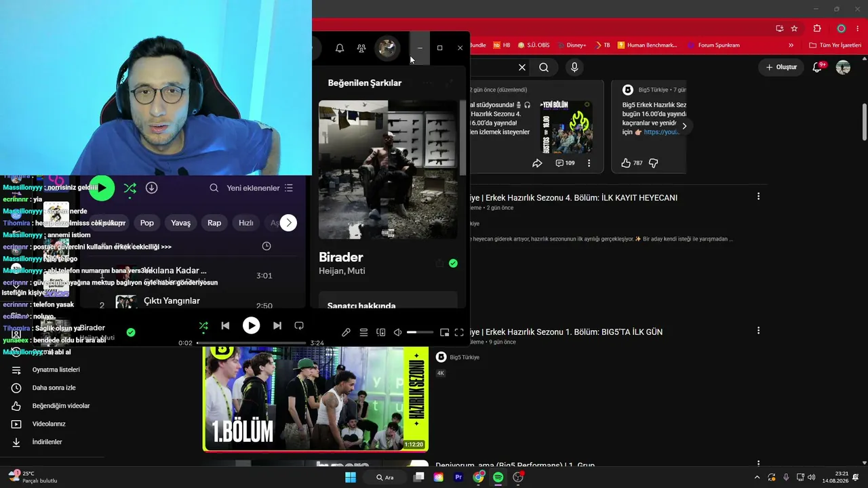Screen dimensions: 868x488
Task: Start YouTube voice search with microphone
Action: [574, 67]
